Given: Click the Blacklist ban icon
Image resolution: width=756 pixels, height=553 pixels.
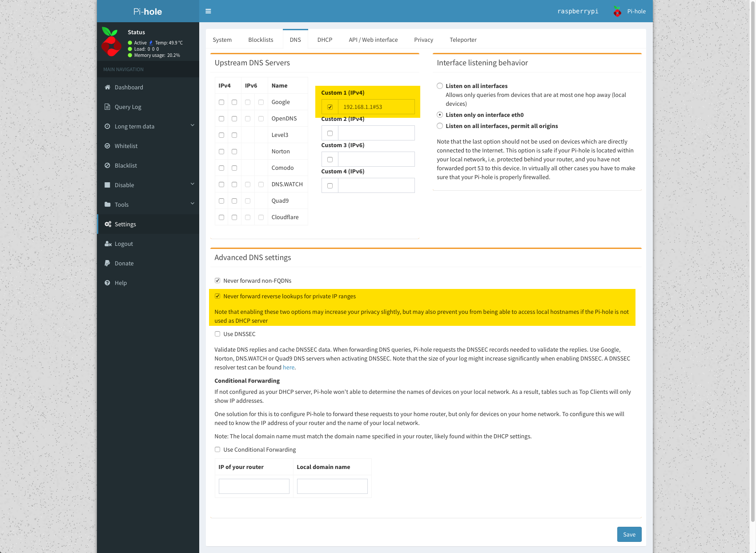Looking at the screenshot, I should (108, 165).
